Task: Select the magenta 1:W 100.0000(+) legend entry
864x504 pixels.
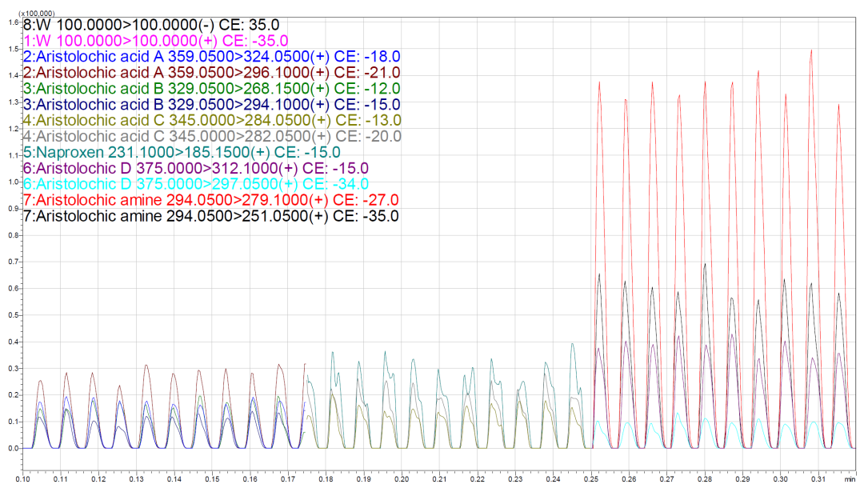Action: (155, 41)
